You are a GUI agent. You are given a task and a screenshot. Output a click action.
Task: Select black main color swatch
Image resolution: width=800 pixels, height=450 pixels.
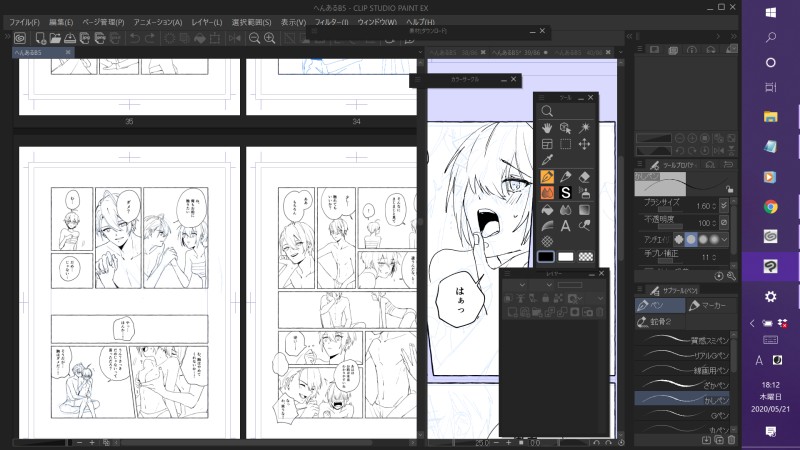(x=546, y=257)
